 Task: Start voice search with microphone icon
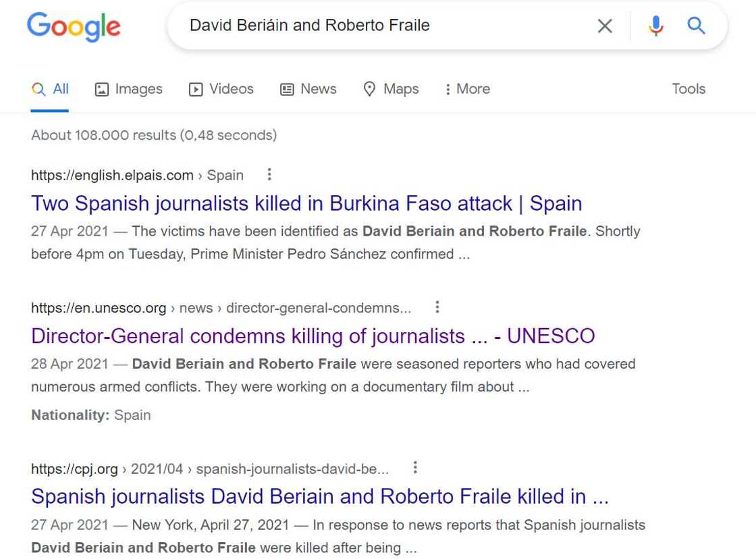pos(655,26)
